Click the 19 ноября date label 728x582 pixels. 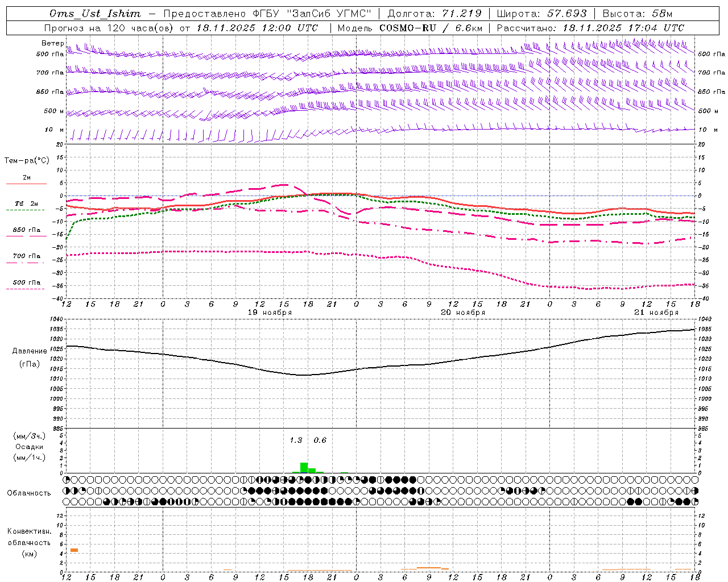tap(270, 313)
